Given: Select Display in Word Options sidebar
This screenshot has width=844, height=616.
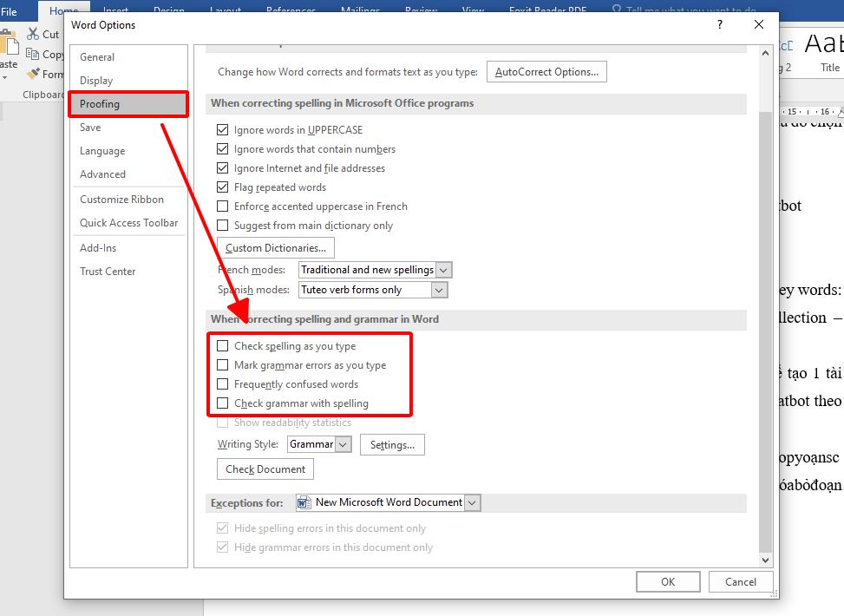Looking at the screenshot, I should [x=128, y=80].
